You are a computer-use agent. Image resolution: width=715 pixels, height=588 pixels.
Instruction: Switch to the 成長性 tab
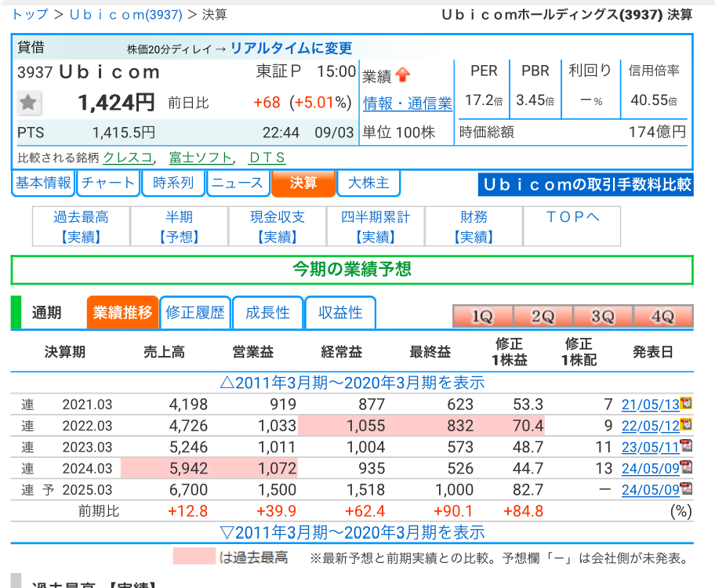pos(267,313)
